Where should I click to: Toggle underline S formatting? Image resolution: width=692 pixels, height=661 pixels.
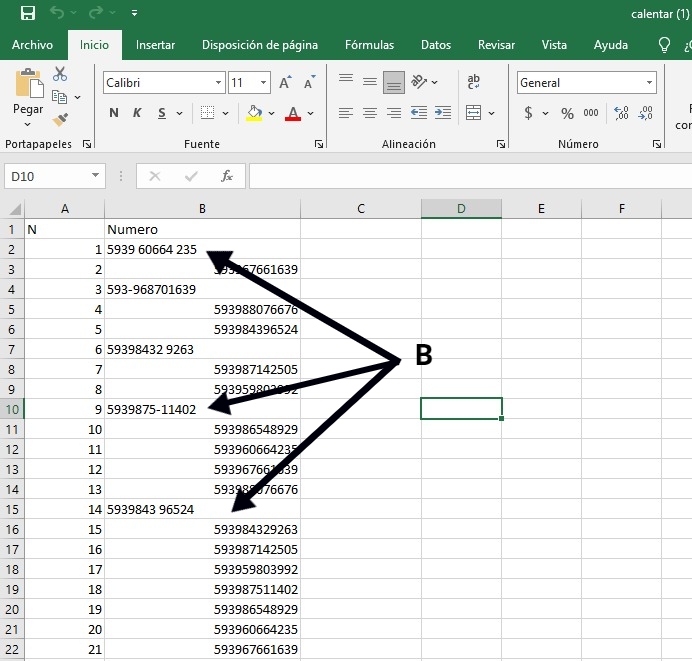point(162,113)
